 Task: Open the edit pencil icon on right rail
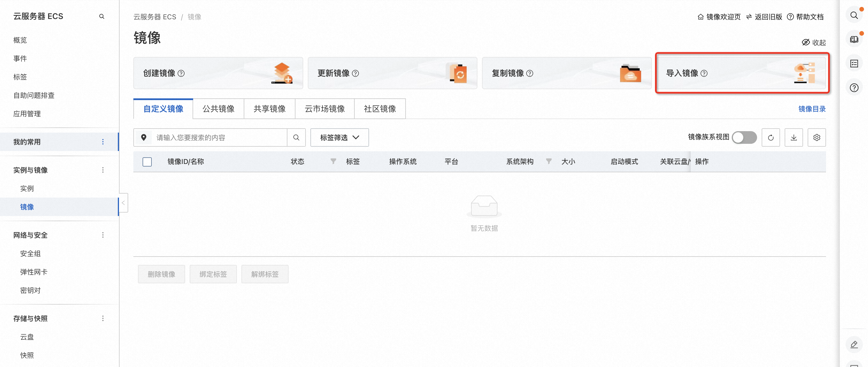pyautogui.click(x=854, y=344)
